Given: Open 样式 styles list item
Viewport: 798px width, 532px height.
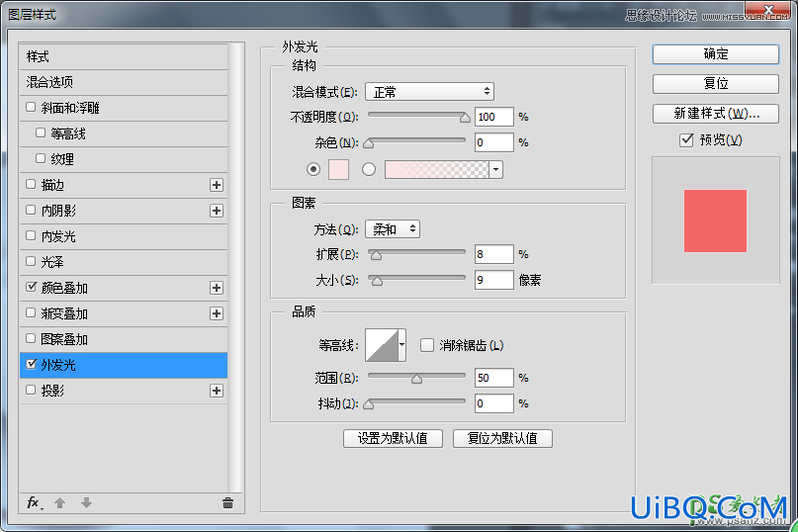Looking at the screenshot, I should (124, 56).
